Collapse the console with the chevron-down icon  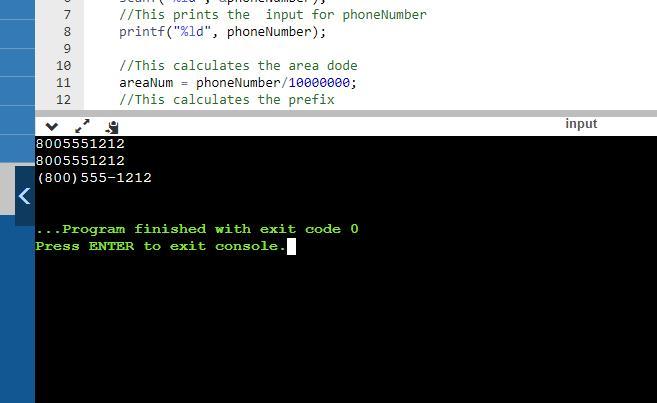[52, 126]
